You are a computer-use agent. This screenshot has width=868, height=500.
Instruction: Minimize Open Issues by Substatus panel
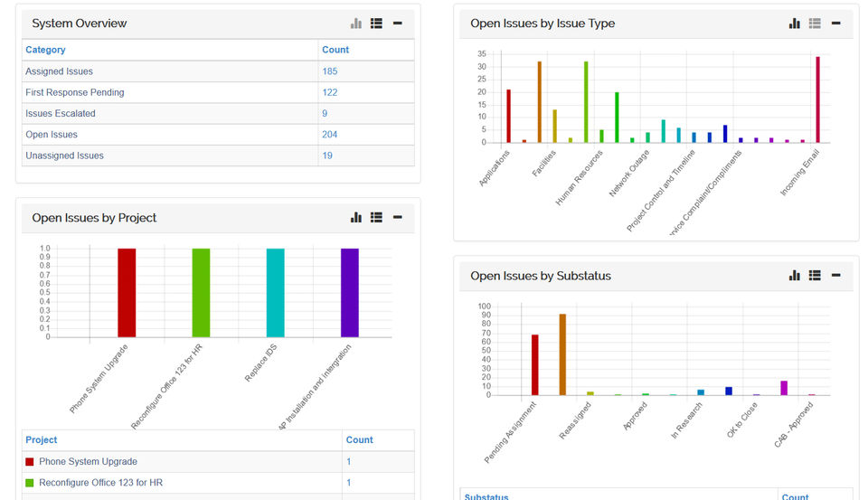coord(835,275)
